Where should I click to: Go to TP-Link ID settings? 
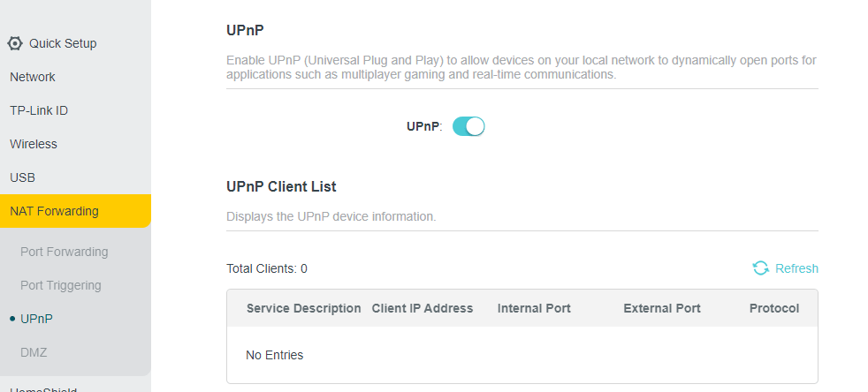coord(39,110)
